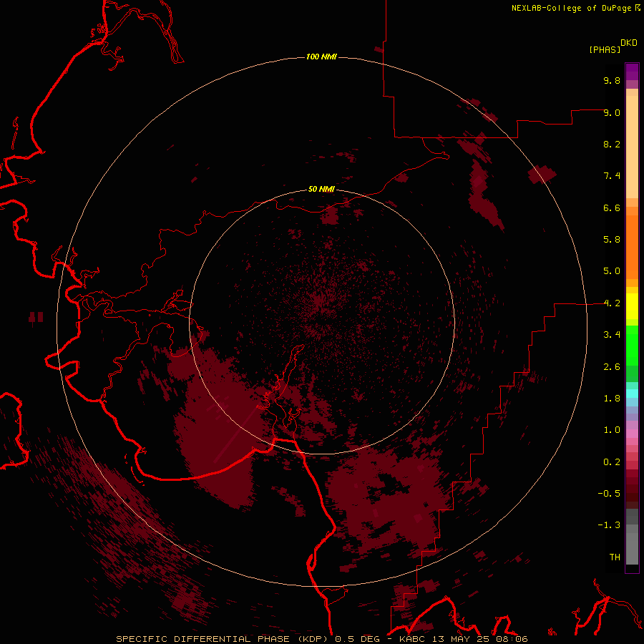Click the 9.8 legend value
Viewport: 644px width, 644px height.
tap(612, 80)
